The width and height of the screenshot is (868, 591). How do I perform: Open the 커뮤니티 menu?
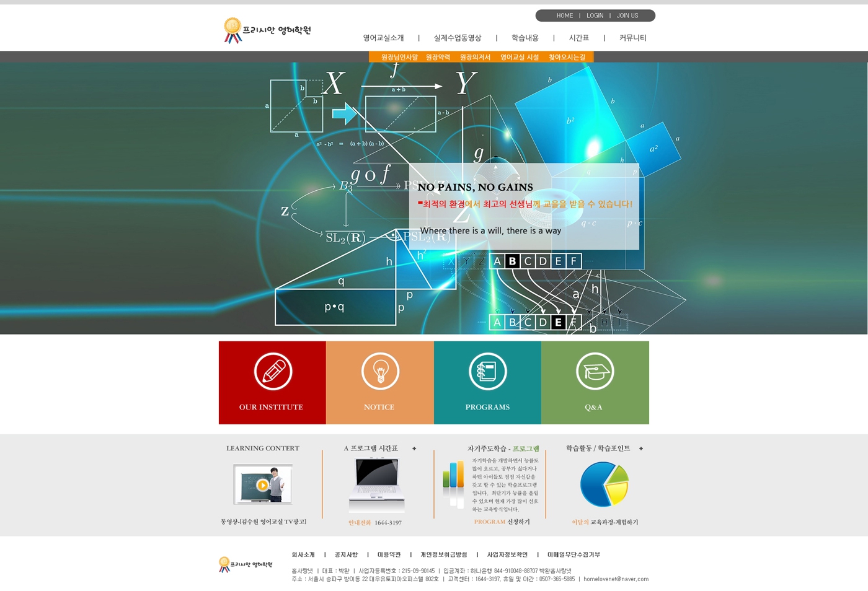pos(633,38)
